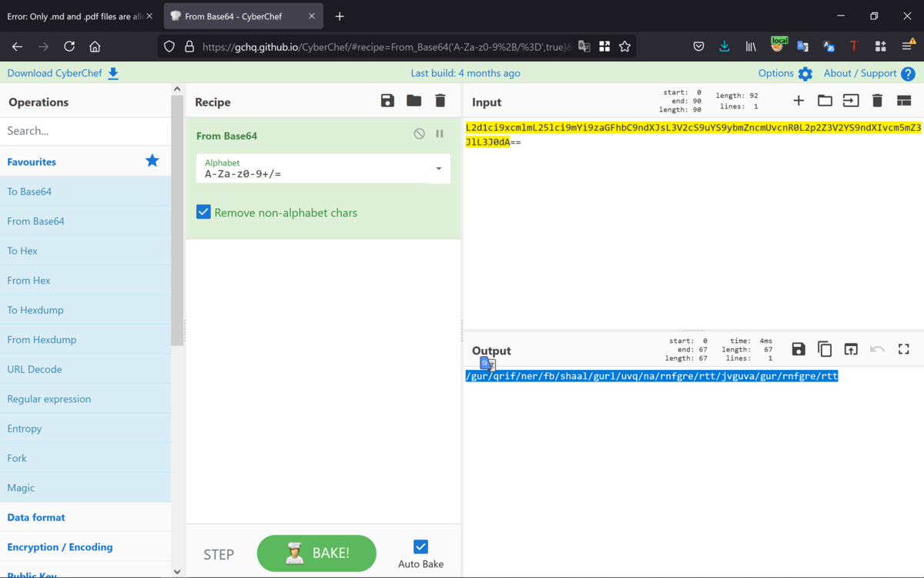Click the BAKE! button
The height and width of the screenshot is (578, 924).
(x=316, y=553)
